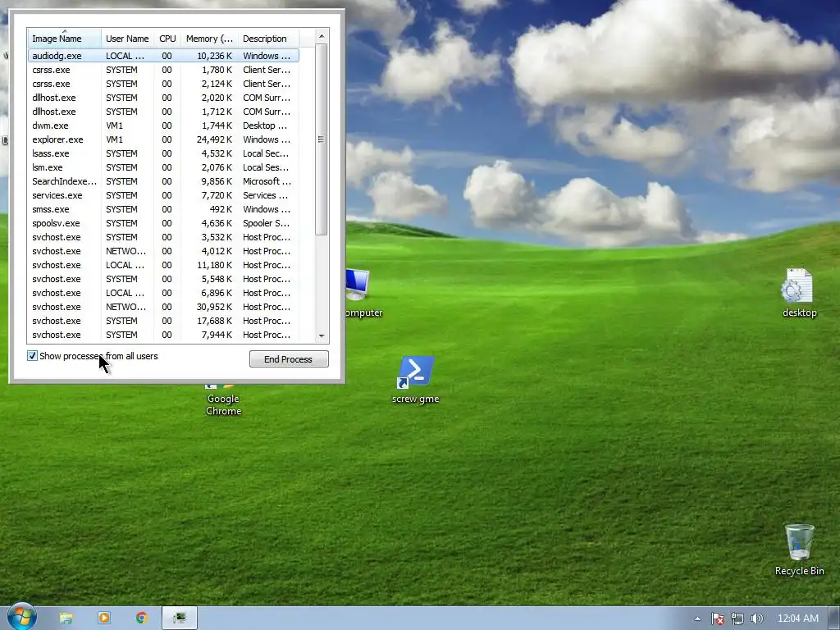Image resolution: width=840 pixels, height=630 pixels.
Task: Select the Google Chrome desktop shortcut
Action: click(x=223, y=400)
